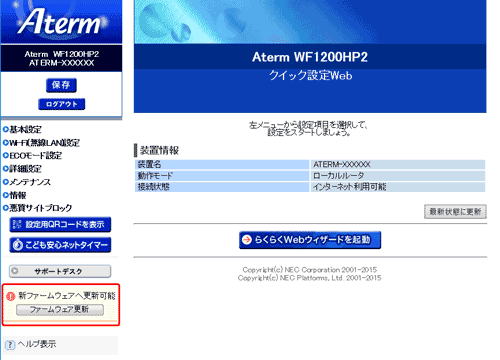This screenshot has width=500, height=360.
Task: Expand the arrow bullet beside 基本設定
Action: pos(6,129)
